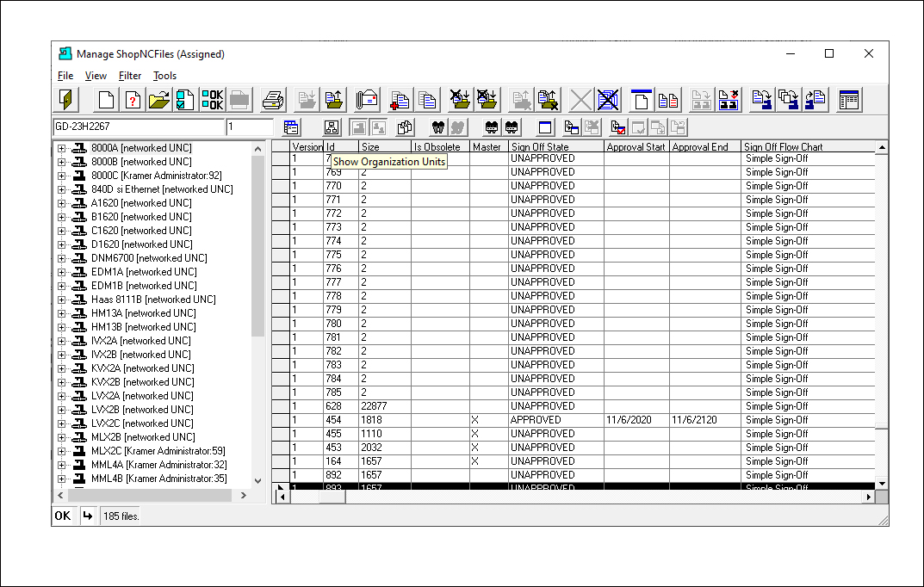Select LVX2C [networked UNC] in tree
The height and width of the screenshot is (587, 924).
(142, 423)
